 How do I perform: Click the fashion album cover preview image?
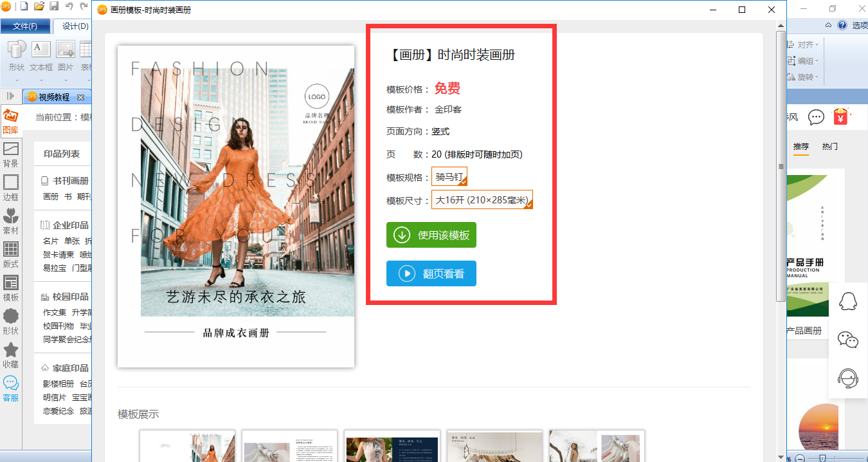point(236,207)
